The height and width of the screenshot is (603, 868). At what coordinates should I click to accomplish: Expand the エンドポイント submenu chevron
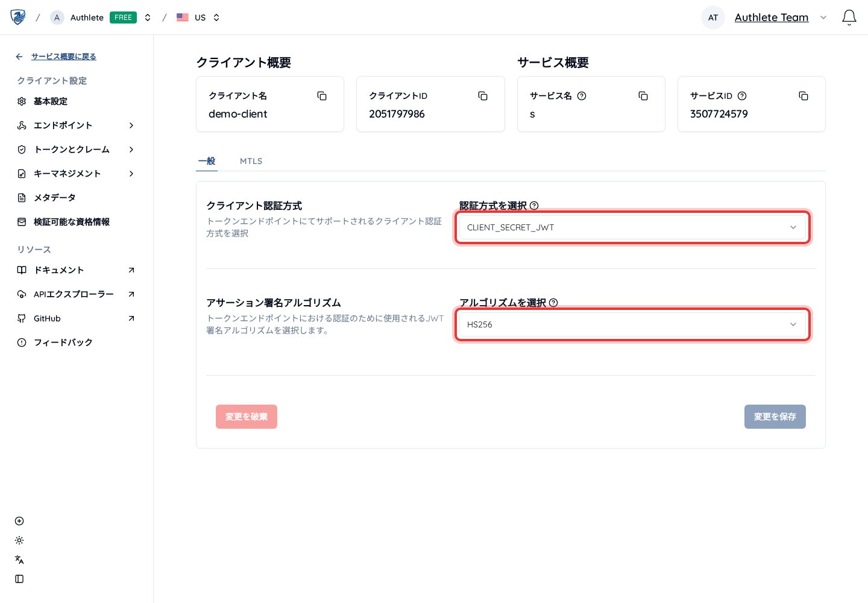point(131,125)
